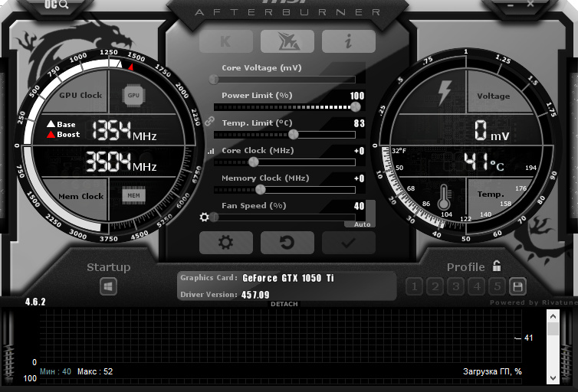578x392 pixels.
Task: Click the white Base triangle legend
Action: click(51, 124)
